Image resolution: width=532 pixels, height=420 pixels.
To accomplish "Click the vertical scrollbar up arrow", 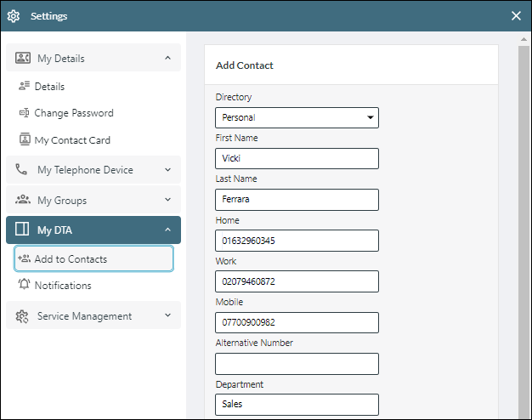I will (524, 39).
